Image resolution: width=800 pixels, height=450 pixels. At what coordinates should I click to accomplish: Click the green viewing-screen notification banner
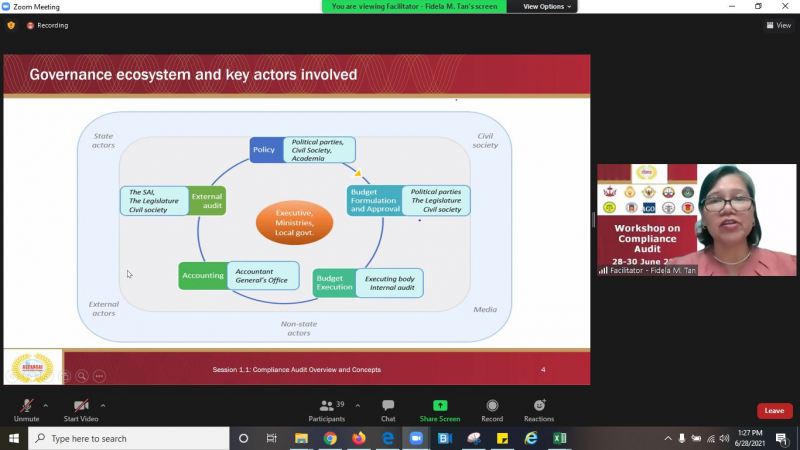[414, 6]
